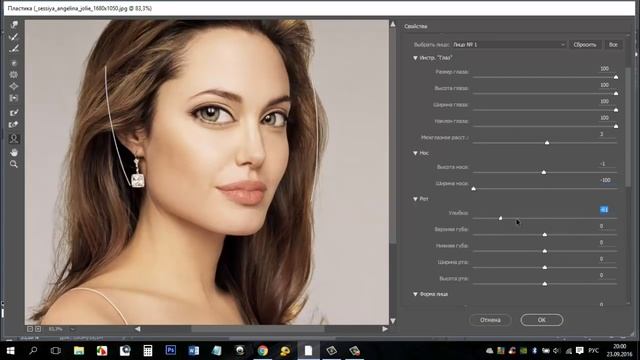Select the Forward Warp tool
This screenshot has height=360, width=640.
point(14,25)
